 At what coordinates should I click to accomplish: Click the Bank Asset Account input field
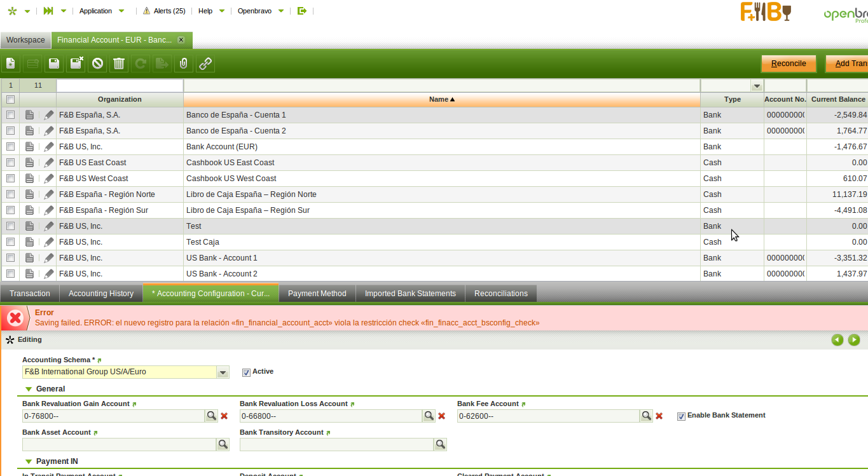120,445
